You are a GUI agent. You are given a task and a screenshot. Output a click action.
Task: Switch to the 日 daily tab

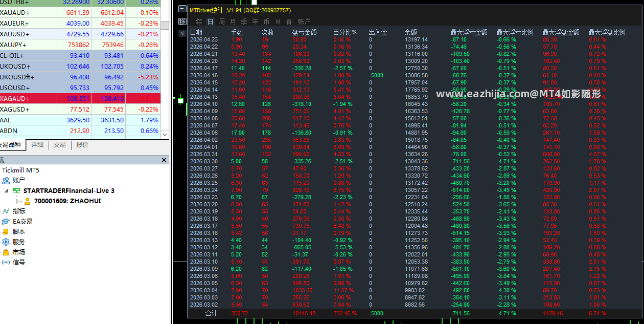[210, 21]
